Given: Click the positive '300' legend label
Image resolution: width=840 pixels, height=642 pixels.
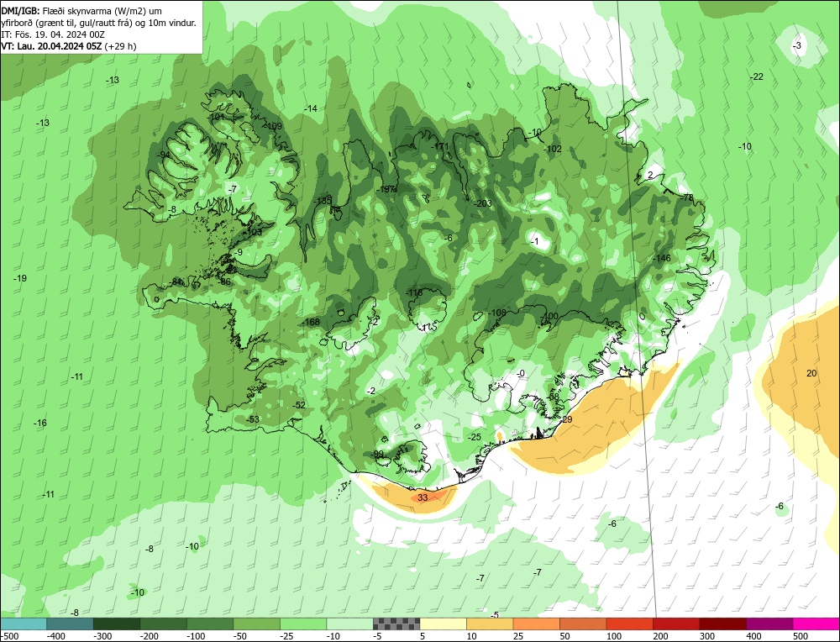Looking at the screenshot, I should 707,636.
